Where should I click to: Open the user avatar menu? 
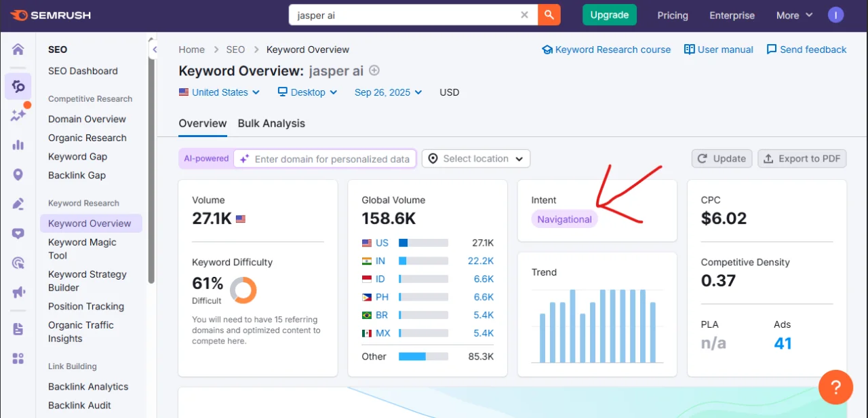(x=836, y=15)
